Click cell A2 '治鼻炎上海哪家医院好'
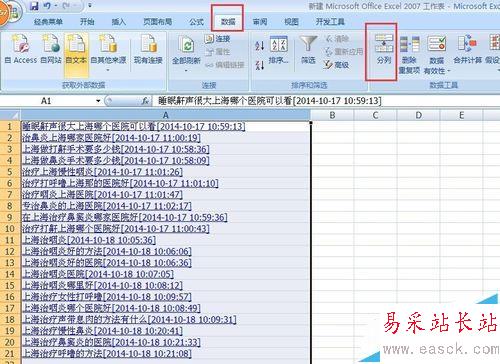Screen dimensions: 500x364 click(x=165, y=138)
